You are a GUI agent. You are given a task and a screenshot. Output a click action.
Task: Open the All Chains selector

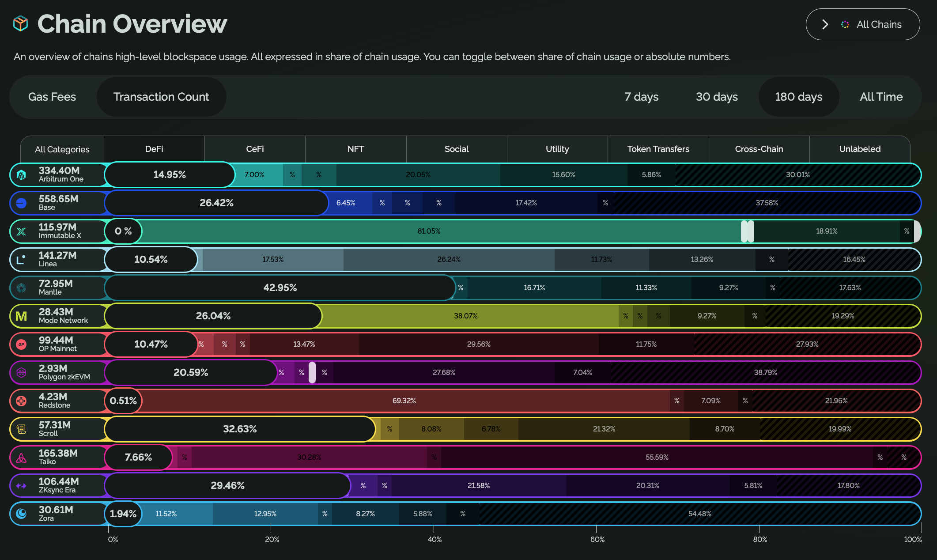pyautogui.click(x=863, y=24)
